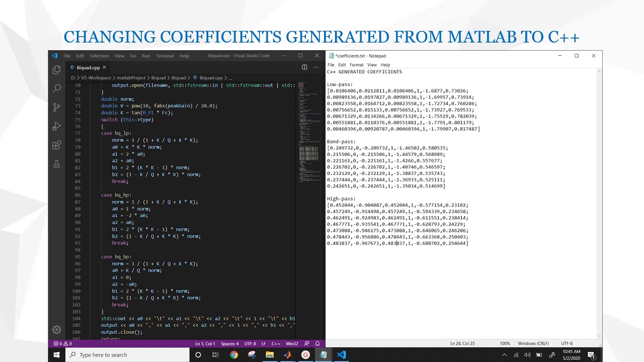Open the File menu in VS Code
The width and height of the screenshot is (644, 362).
click(x=67, y=56)
